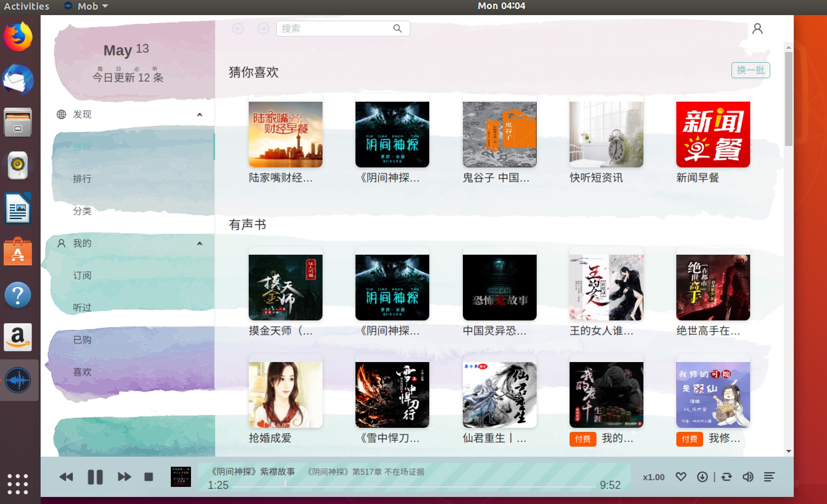Open the playlist queue icon
Viewport: 827px width, 504px height.
(x=769, y=477)
